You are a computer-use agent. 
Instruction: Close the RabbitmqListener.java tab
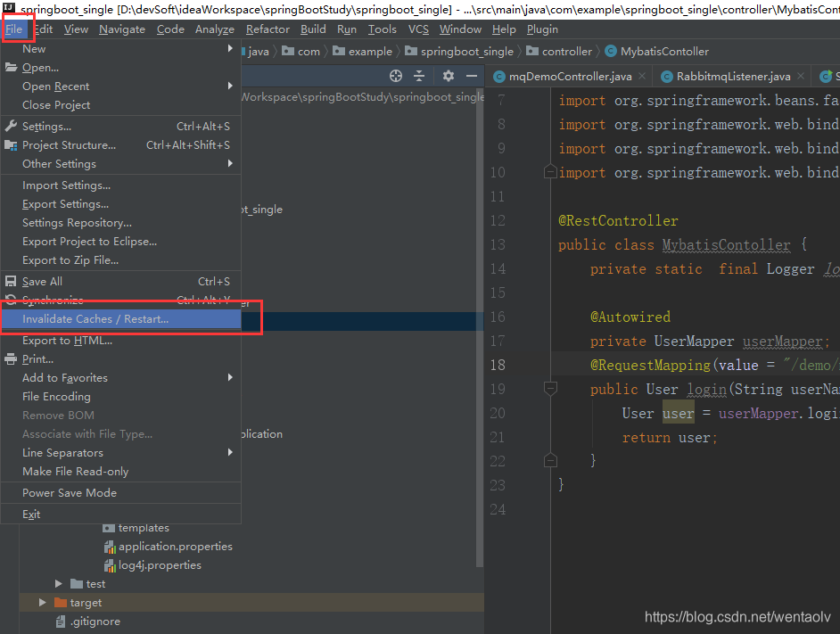[801, 76]
